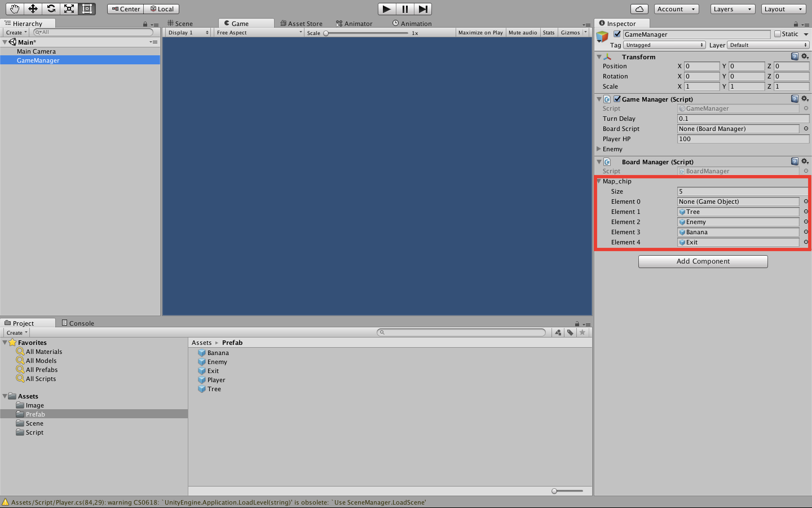Click Search by Label icon
The height and width of the screenshot is (508, 812).
[570, 332]
